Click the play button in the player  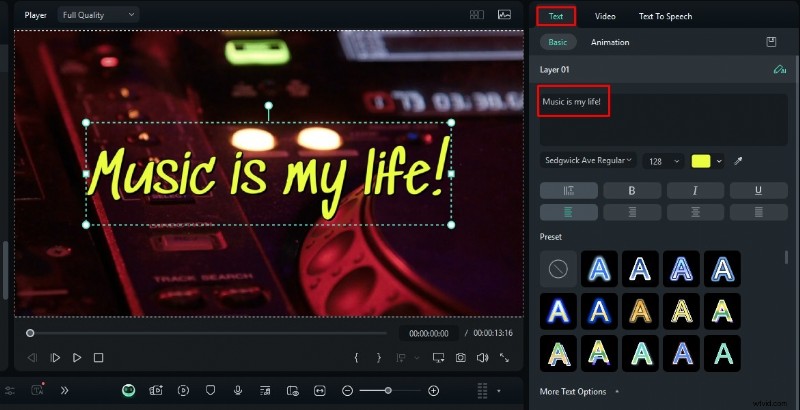coord(77,357)
